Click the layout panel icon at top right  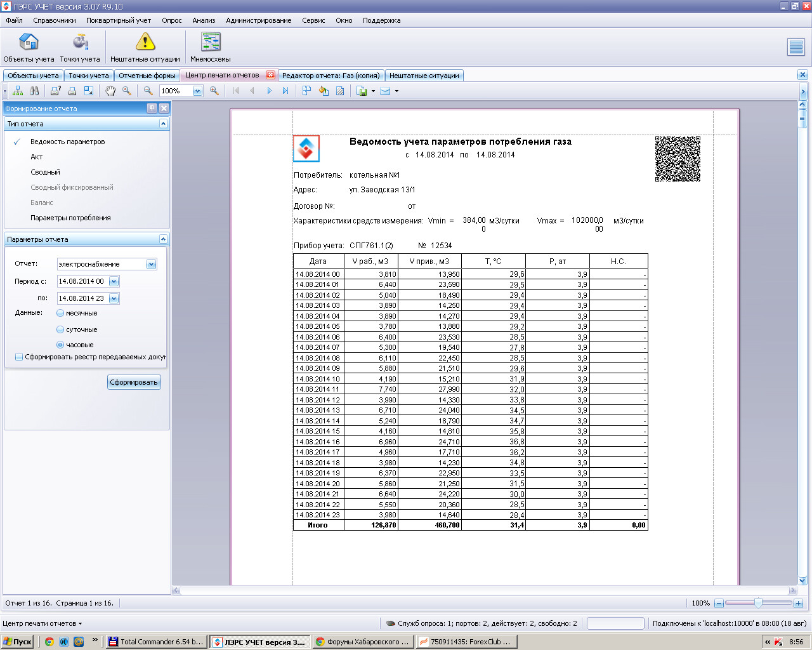tap(796, 47)
